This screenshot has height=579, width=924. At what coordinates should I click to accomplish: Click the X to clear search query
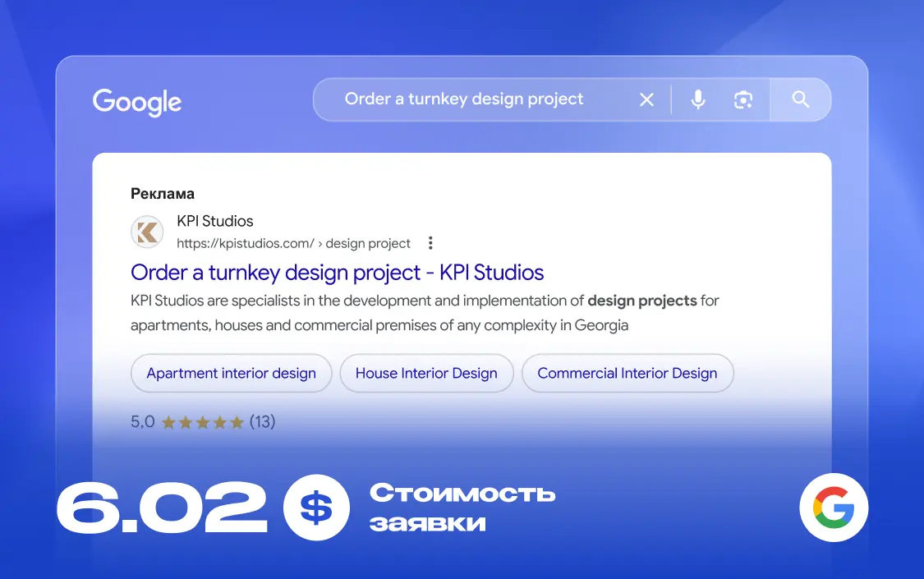coord(646,99)
